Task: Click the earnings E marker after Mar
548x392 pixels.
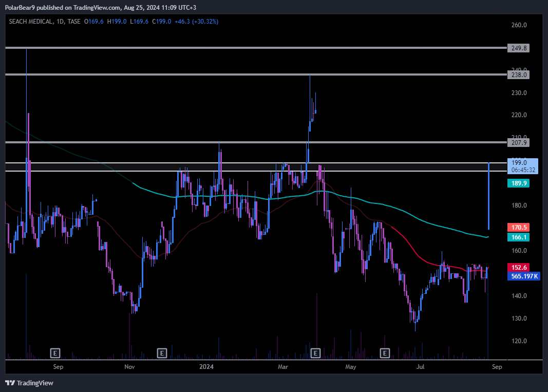Action: 315,353
